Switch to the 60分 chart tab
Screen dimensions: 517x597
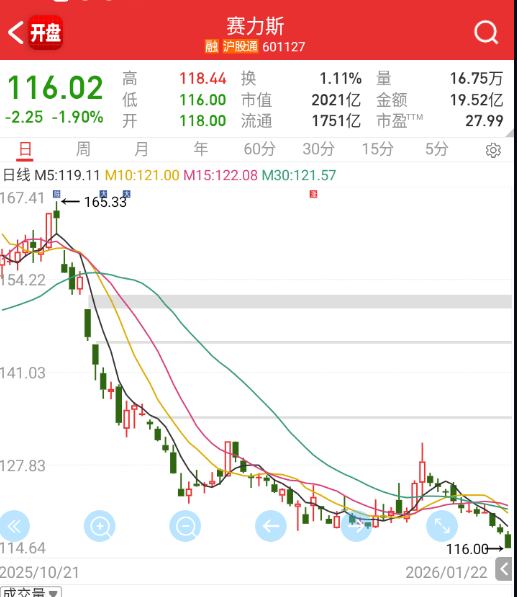(260, 149)
